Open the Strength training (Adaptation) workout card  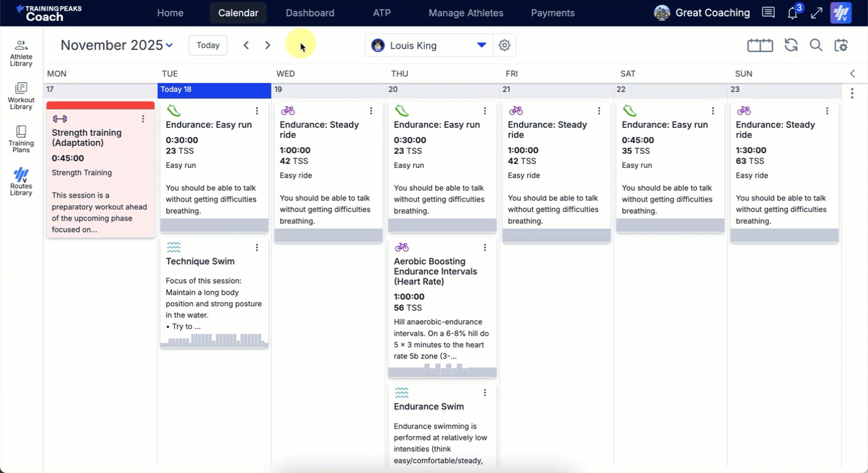pyautogui.click(x=100, y=172)
